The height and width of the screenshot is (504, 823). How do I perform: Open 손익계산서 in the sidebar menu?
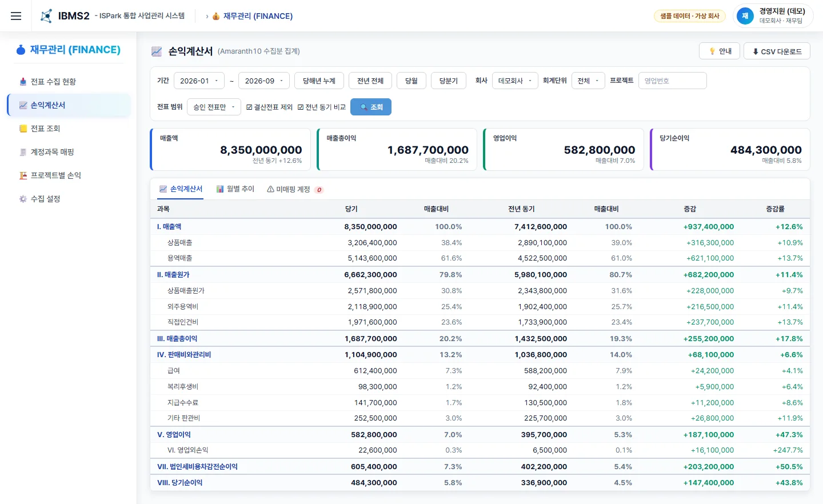click(69, 105)
